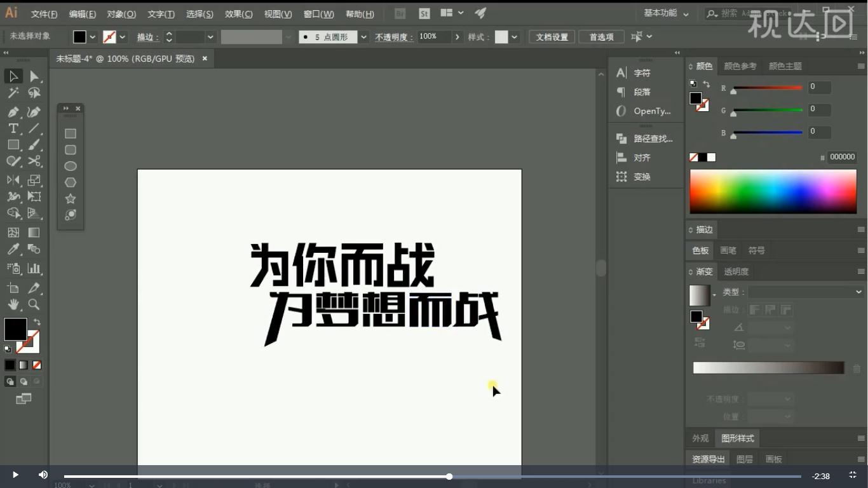Open the 窗口 menu

pyautogui.click(x=318, y=13)
